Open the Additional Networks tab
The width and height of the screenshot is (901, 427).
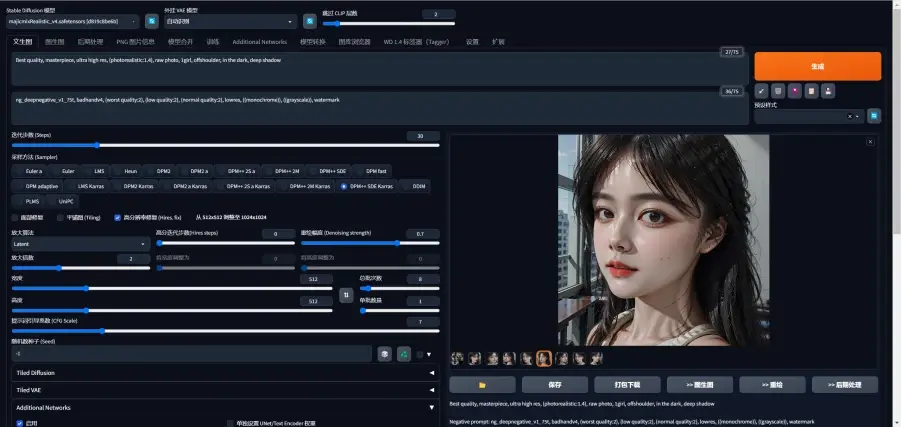260,42
